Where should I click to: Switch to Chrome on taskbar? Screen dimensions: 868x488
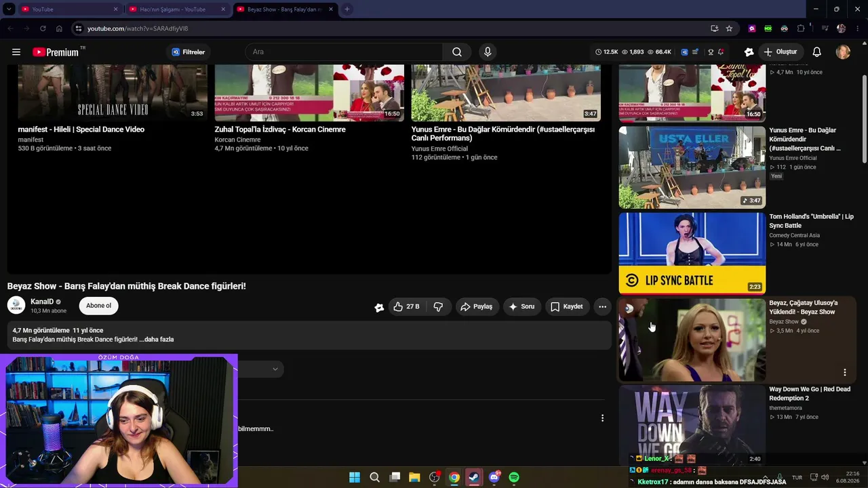pos(454,477)
